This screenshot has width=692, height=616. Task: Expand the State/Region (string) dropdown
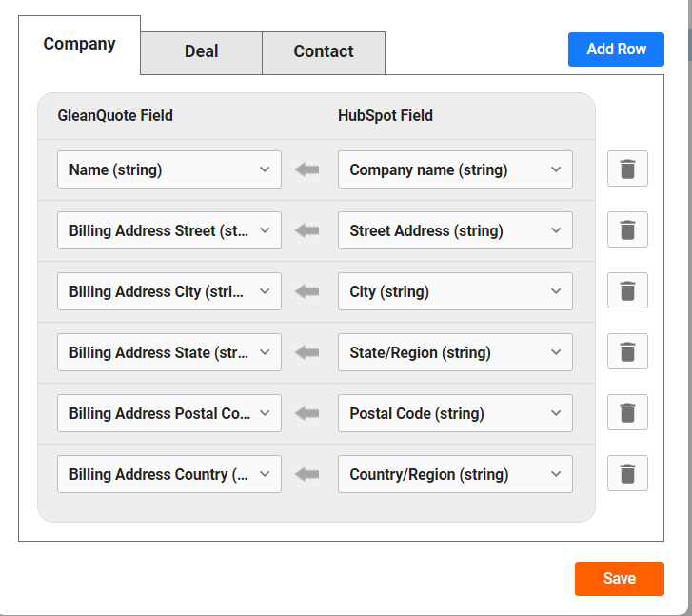(x=455, y=352)
